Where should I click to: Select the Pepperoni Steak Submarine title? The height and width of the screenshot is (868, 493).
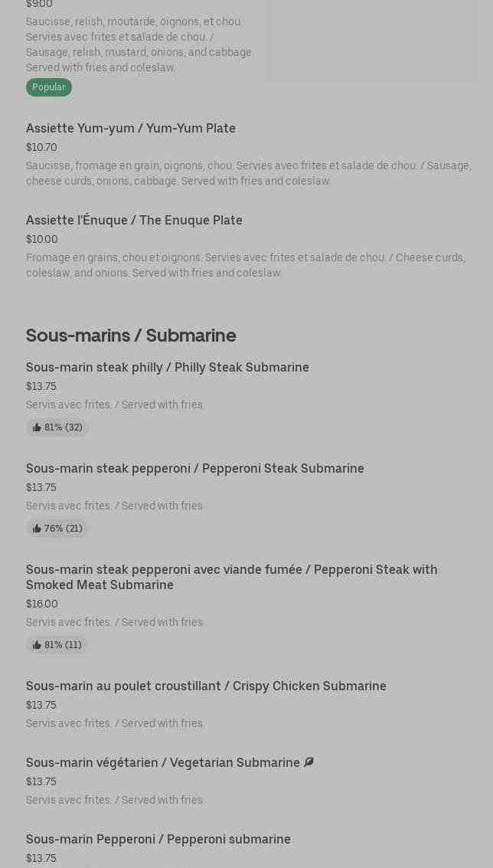(195, 468)
